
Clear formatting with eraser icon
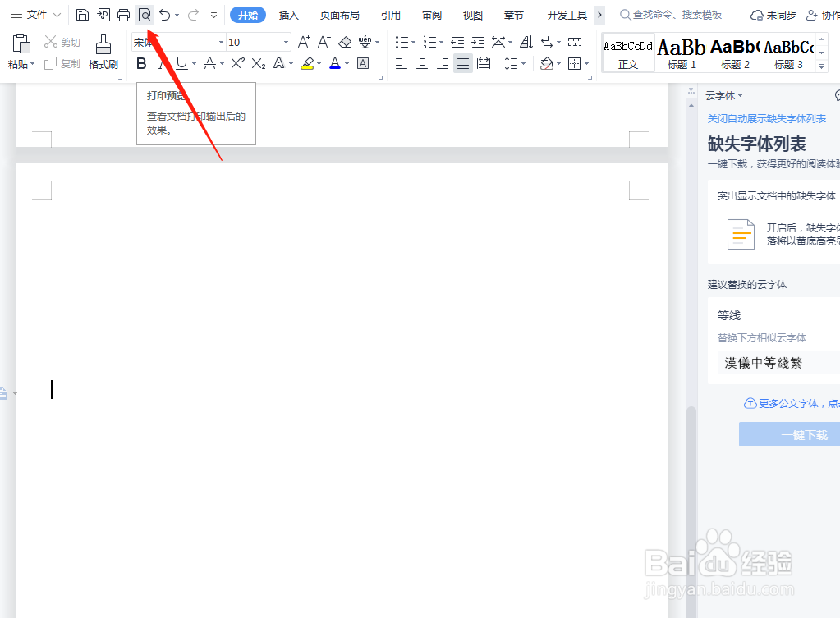pos(346,42)
